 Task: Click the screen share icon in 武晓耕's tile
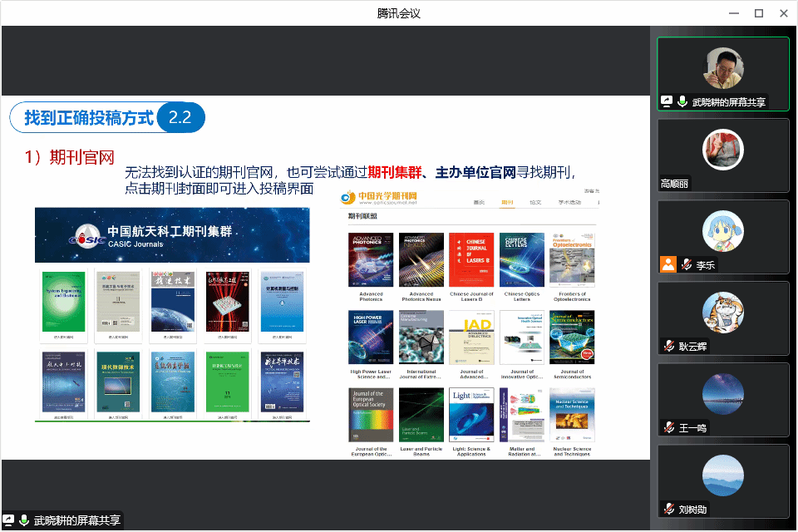[667, 101]
